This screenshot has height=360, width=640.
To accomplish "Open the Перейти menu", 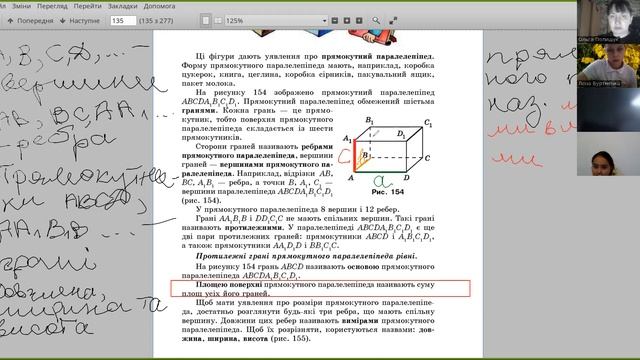I will click(x=87, y=6).
